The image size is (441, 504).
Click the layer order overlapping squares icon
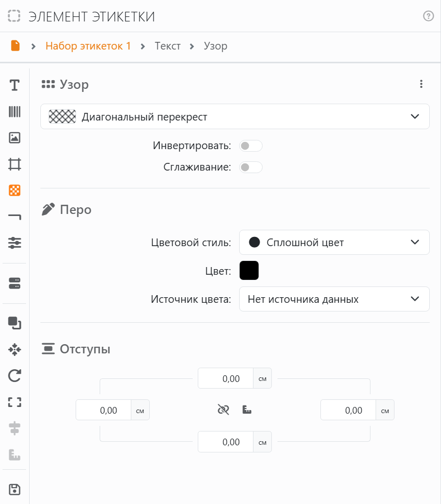pyautogui.click(x=14, y=323)
